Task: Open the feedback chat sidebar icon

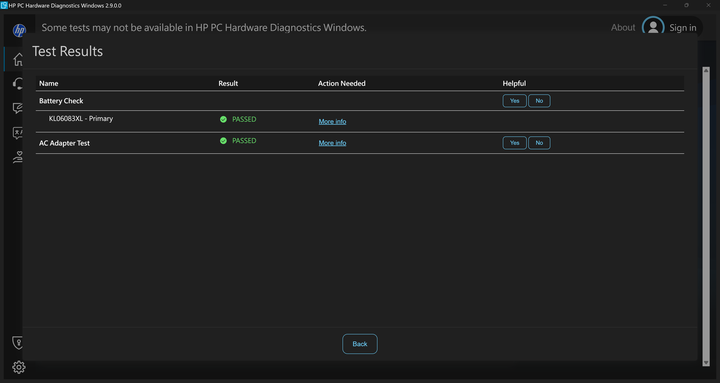Action: coord(18,108)
